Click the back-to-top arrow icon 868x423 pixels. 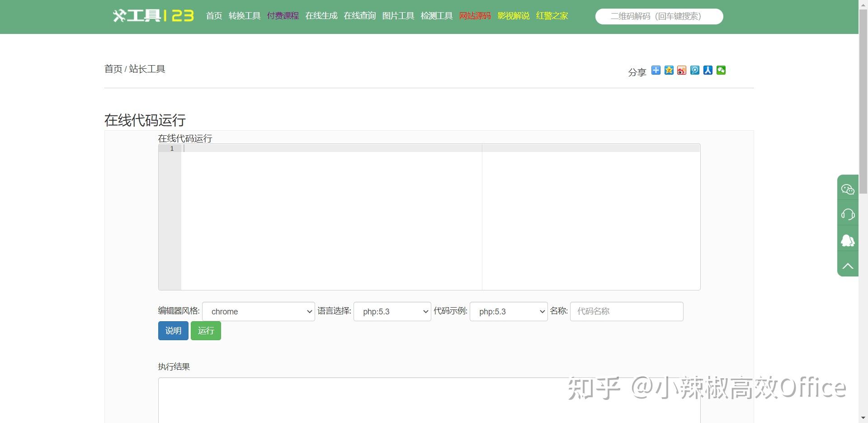tap(848, 266)
